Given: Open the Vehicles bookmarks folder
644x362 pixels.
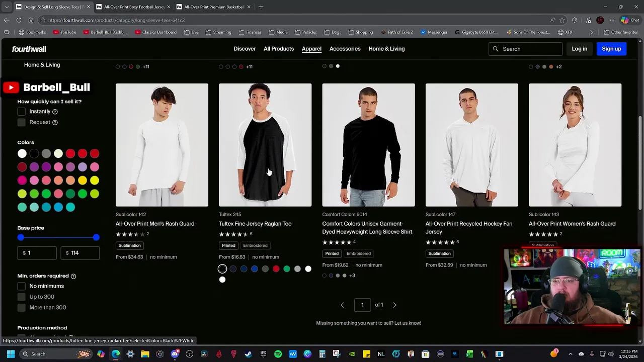Looking at the screenshot, I should coord(306,32).
